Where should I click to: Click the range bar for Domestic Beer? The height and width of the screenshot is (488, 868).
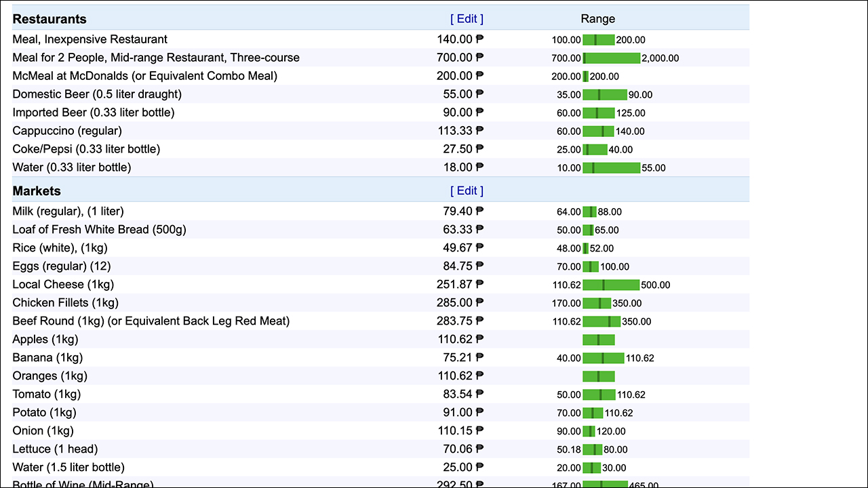[604, 94]
